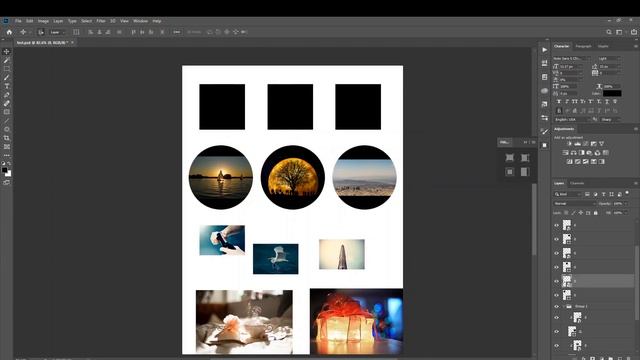640x360 pixels.
Task: Add a Hue/Saturation adjustment
Action: tap(565, 153)
